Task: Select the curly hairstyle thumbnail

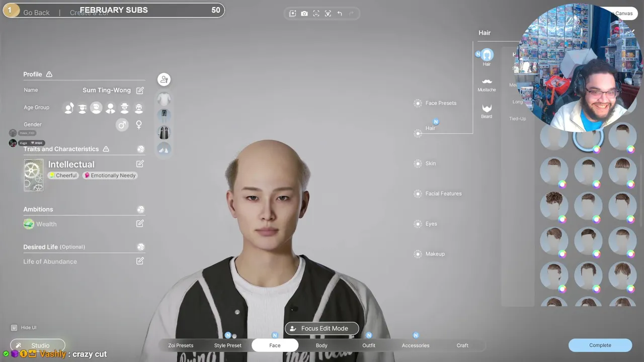Action: (x=554, y=206)
